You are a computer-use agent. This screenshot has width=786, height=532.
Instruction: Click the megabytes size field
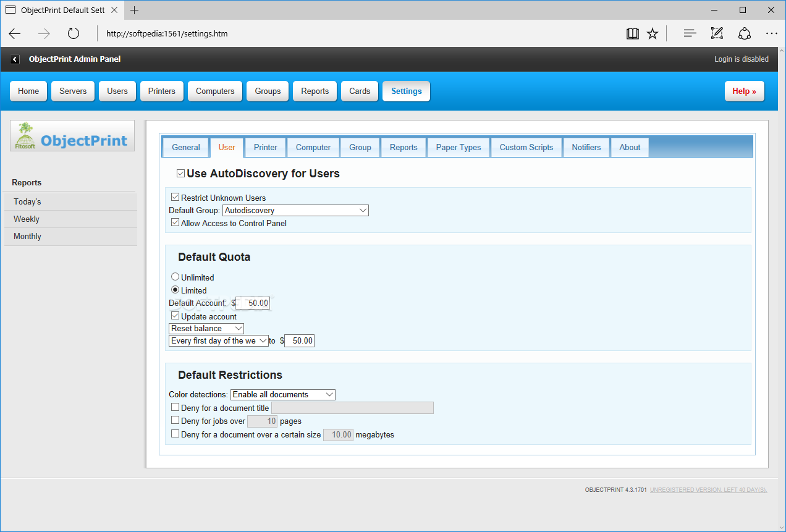click(x=339, y=434)
